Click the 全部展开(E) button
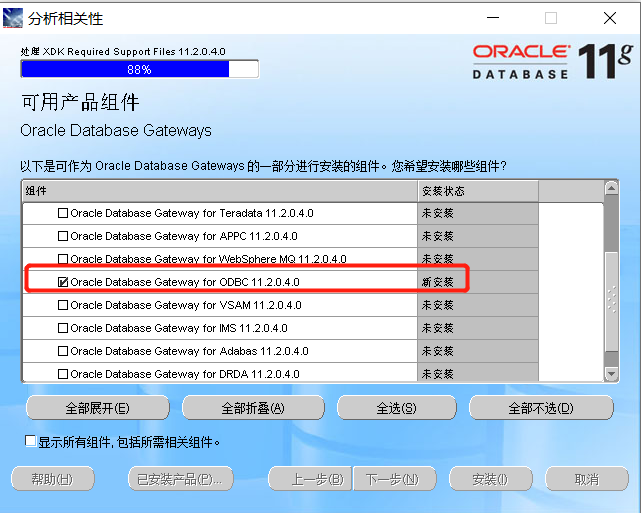This screenshot has width=641, height=513. point(98,408)
